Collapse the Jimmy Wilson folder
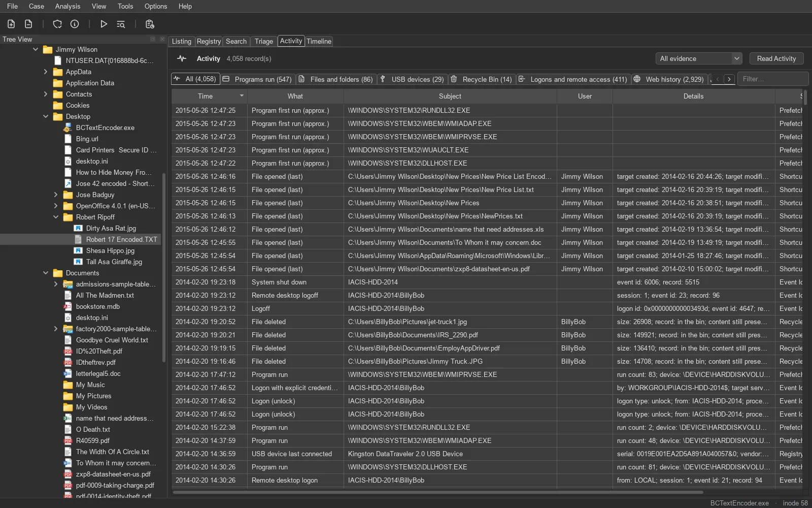 (36, 49)
